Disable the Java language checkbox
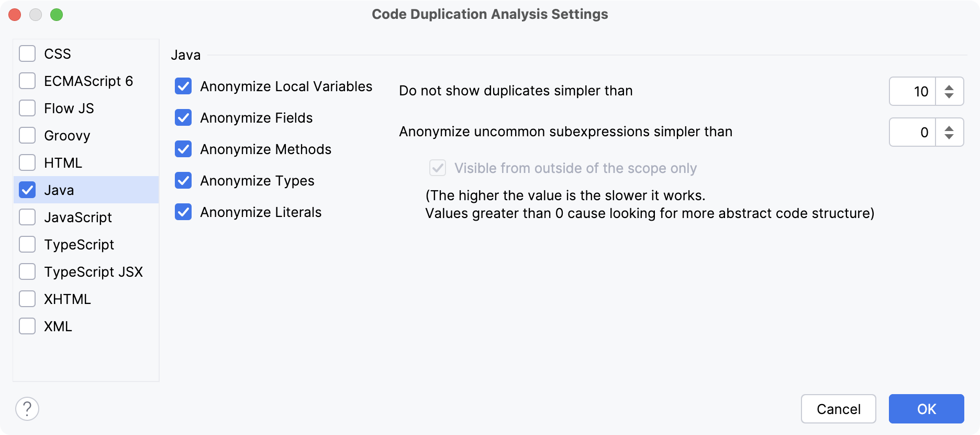This screenshot has width=980, height=435. (27, 190)
